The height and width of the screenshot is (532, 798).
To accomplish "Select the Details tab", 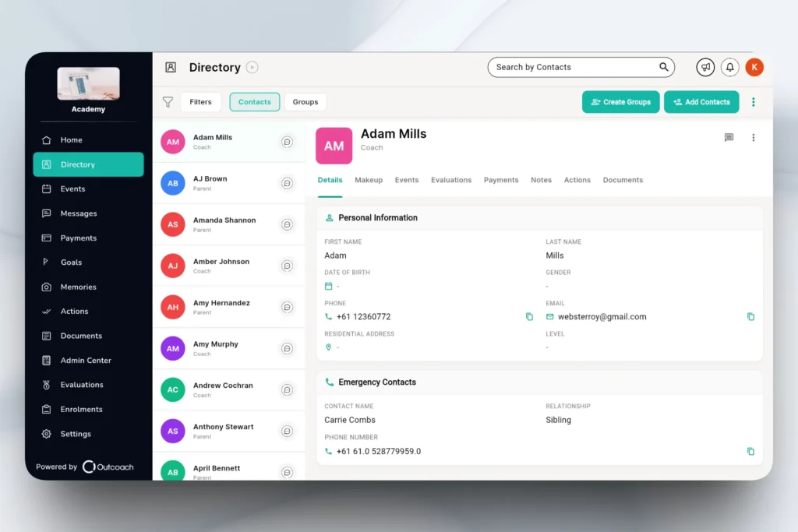I will [330, 180].
